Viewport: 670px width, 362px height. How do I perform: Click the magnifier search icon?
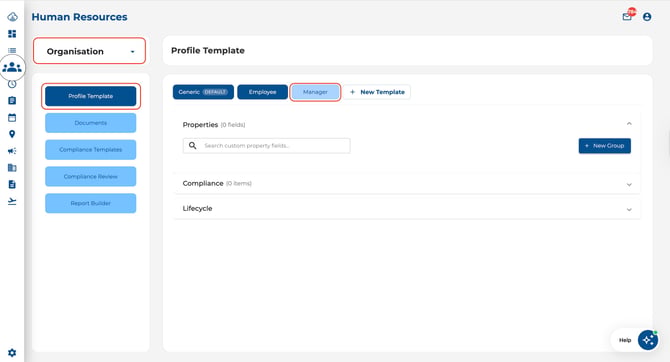pyautogui.click(x=193, y=146)
